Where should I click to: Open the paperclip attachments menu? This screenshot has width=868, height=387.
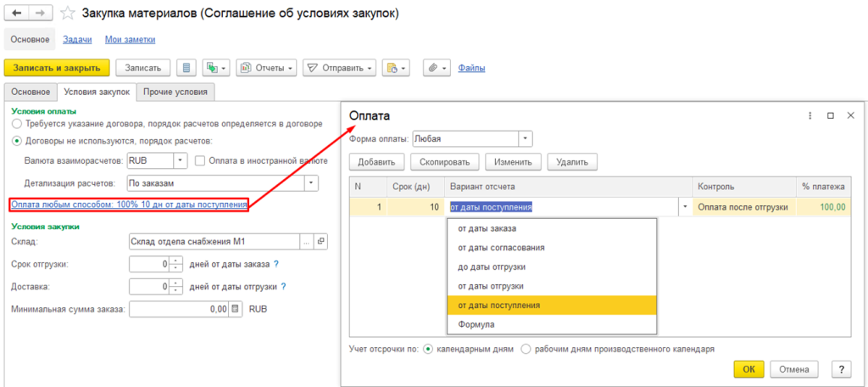438,68
